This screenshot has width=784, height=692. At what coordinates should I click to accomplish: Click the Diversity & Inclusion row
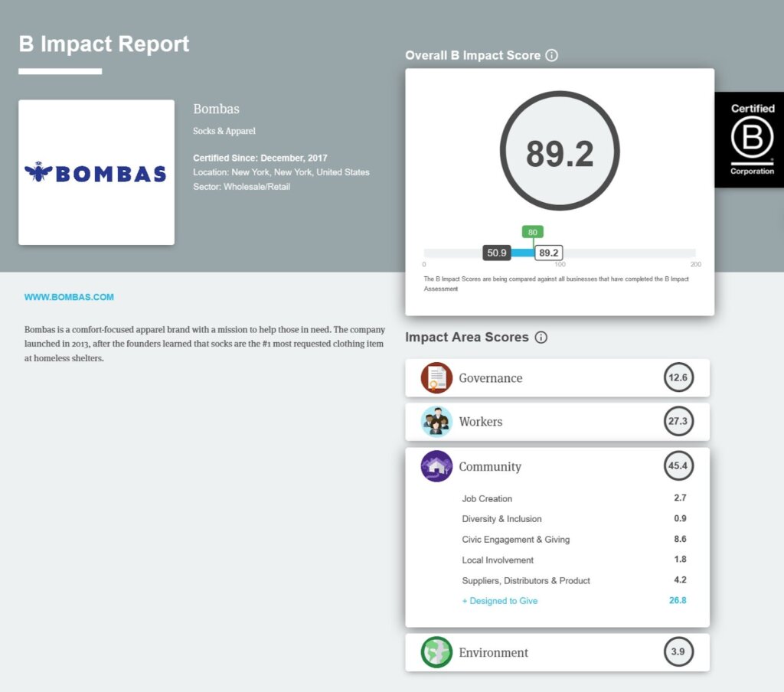point(573,519)
